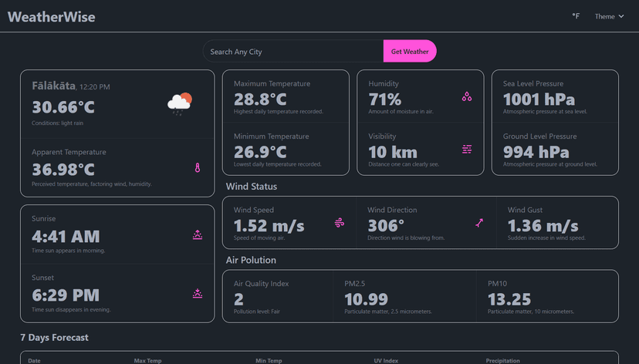Viewport: 639px width, 364px height.
Task: Click the 6:29 PM sunset time
Action: [x=66, y=295]
